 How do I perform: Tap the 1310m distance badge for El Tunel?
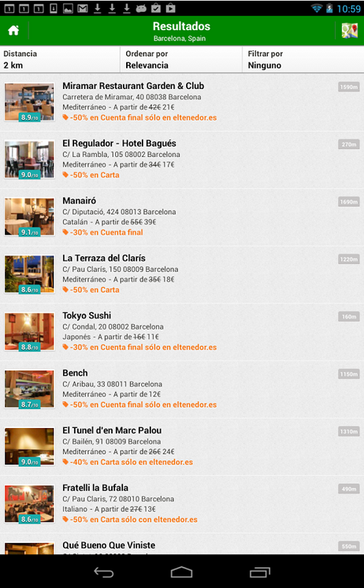pos(349,432)
